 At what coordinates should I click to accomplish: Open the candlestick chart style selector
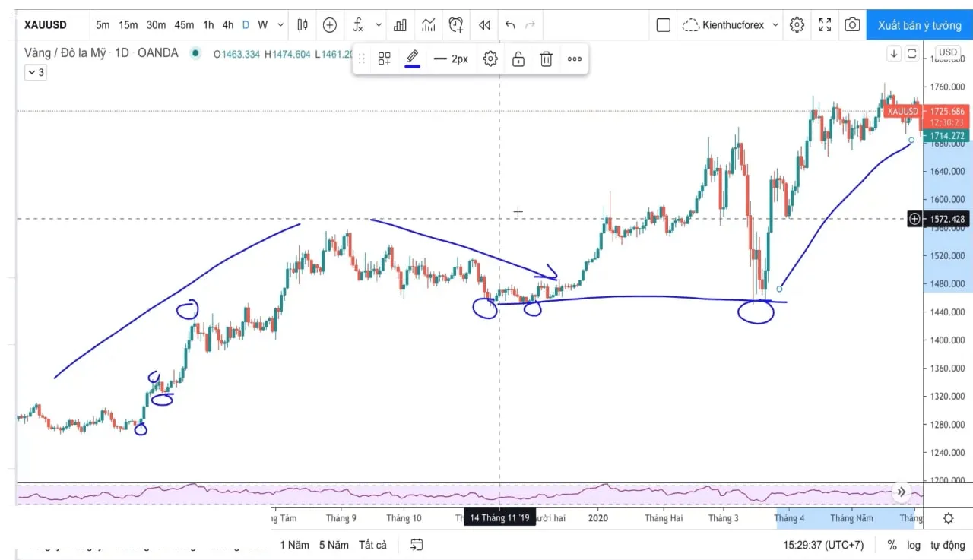(x=303, y=25)
